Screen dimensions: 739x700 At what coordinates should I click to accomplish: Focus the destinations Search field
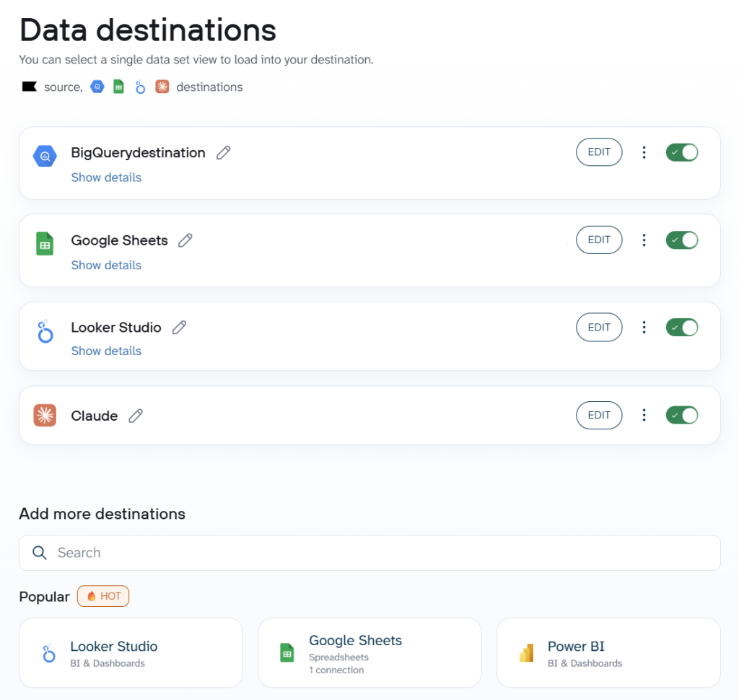tap(369, 553)
